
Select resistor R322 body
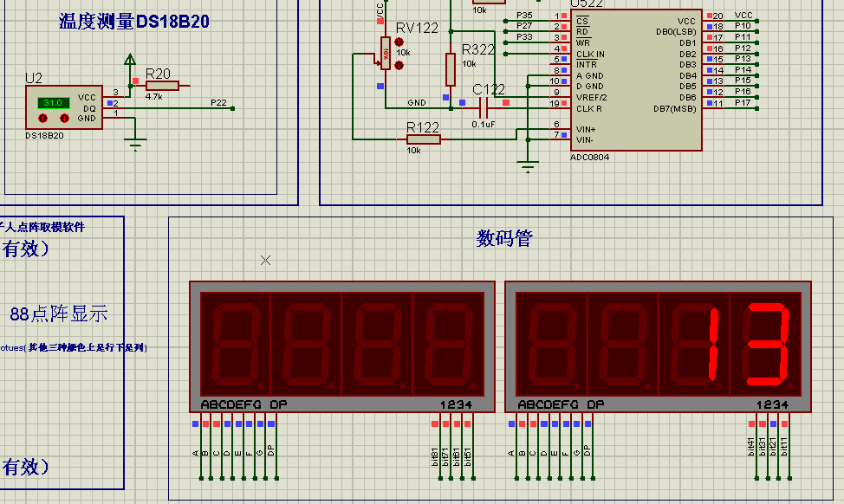tap(451, 69)
